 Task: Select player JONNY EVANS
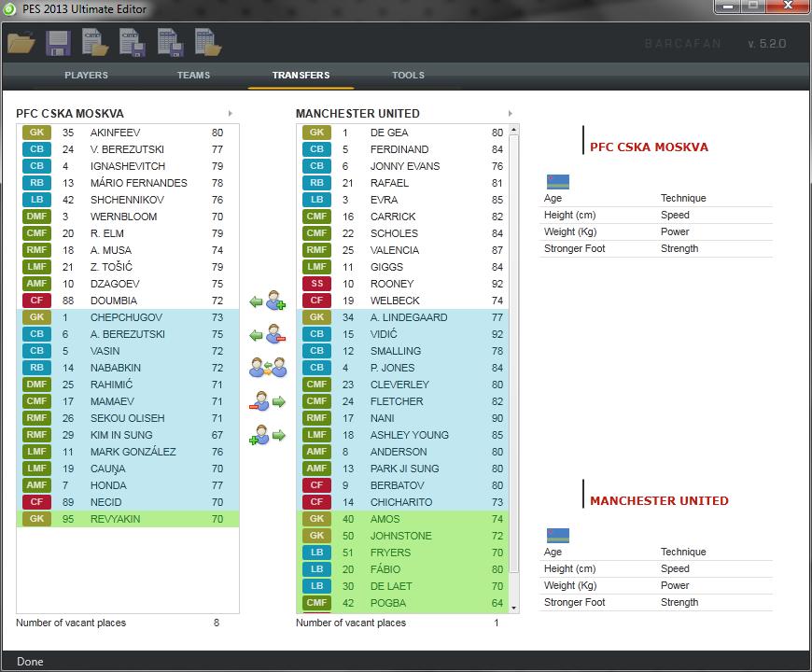[x=403, y=166]
